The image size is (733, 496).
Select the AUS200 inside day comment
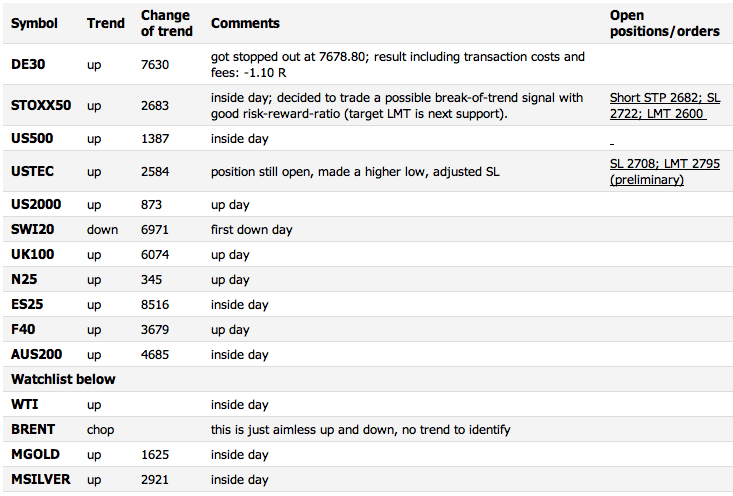point(239,355)
